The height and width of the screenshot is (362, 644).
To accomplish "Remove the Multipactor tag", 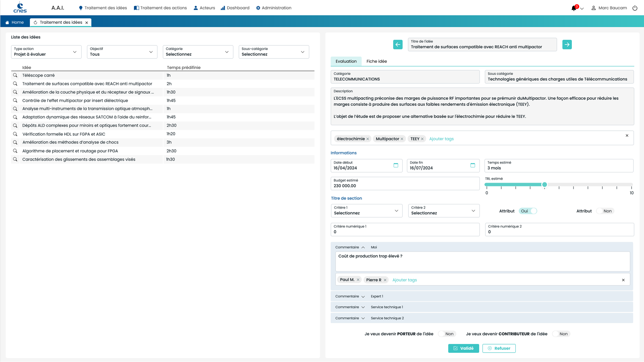I will (402, 139).
